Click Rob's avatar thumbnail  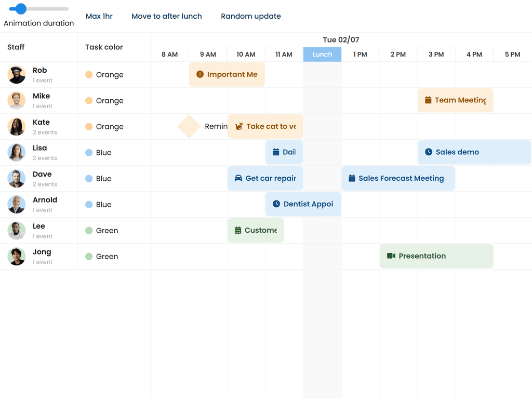(x=17, y=75)
